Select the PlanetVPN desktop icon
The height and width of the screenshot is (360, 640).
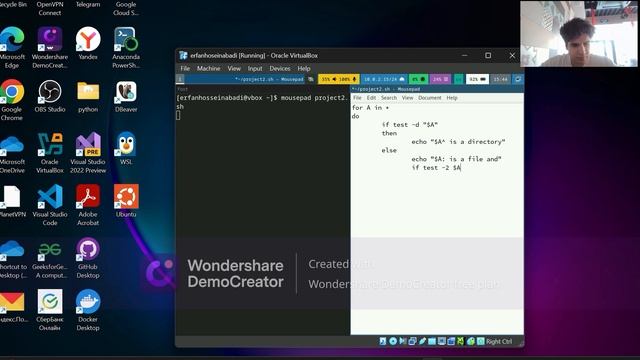point(12,201)
